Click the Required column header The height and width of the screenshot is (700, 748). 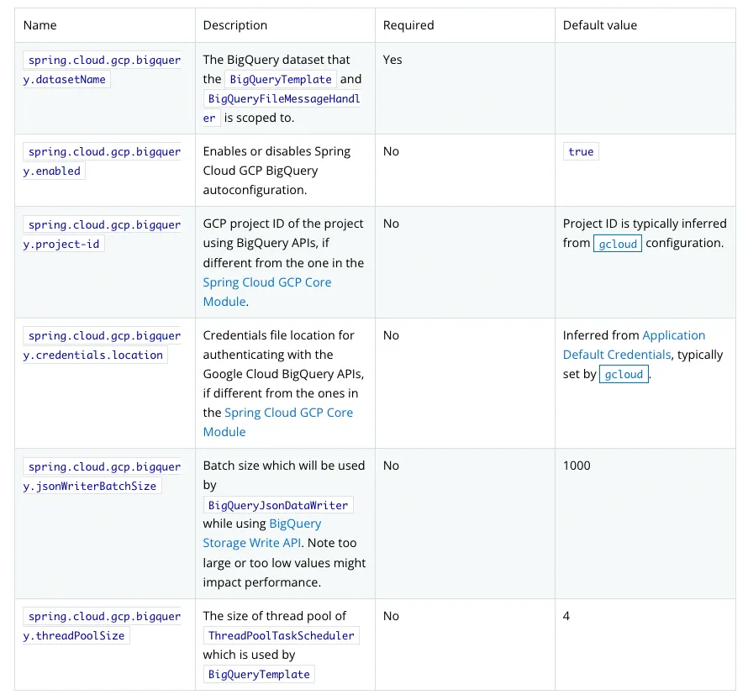[408, 25]
